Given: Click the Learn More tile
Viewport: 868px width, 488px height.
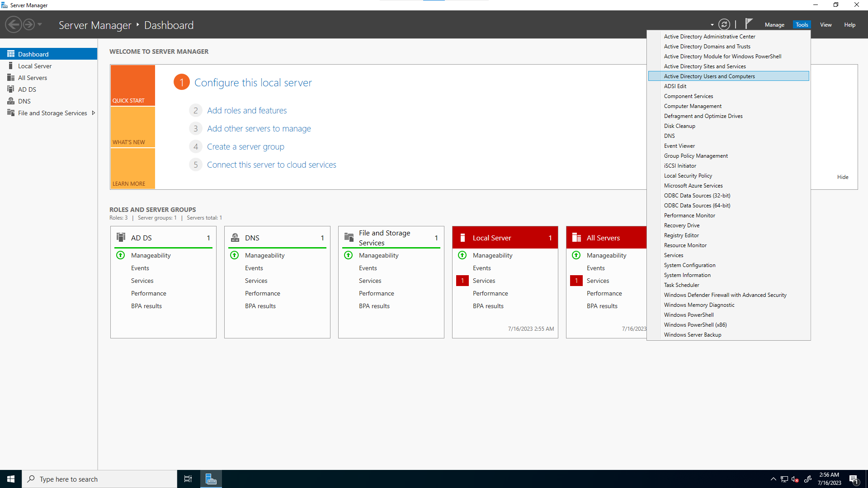Looking at the screenshot, I should (x=133, y=169).
